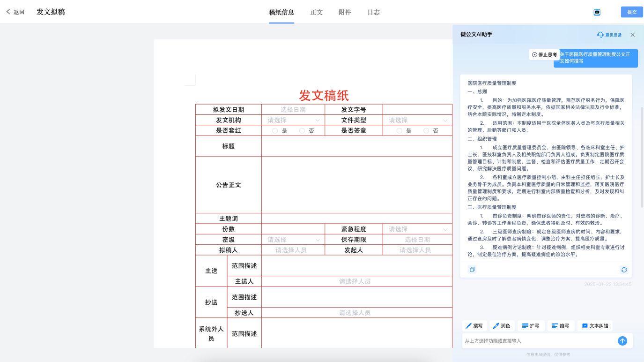Select 是 for 是否套红
644x362 pixels.
(275, 131)
